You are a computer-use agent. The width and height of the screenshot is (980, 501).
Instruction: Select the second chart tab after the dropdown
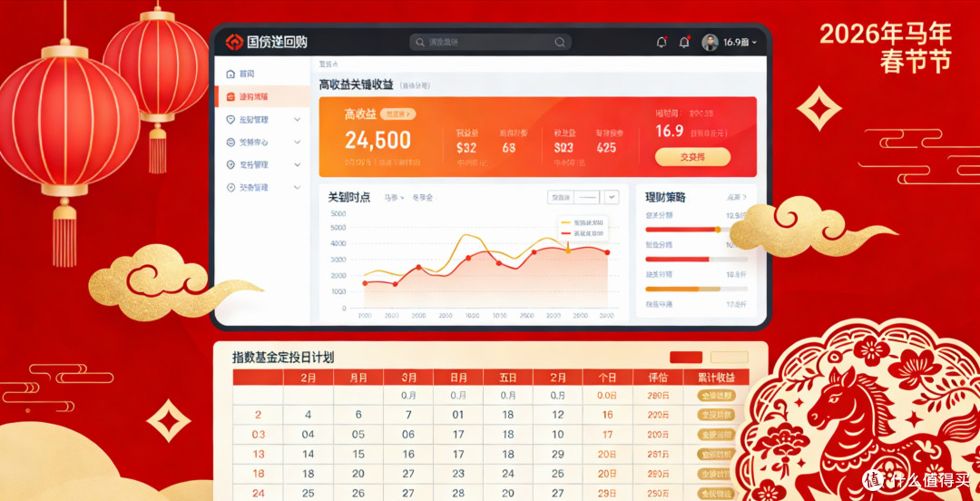click(x=422, y=198)
